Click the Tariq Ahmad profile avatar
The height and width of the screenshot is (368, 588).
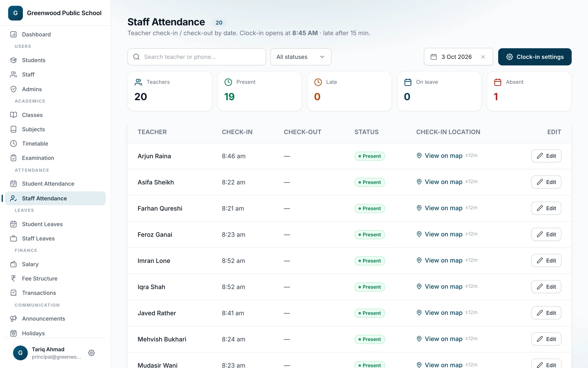pos(20,353)
